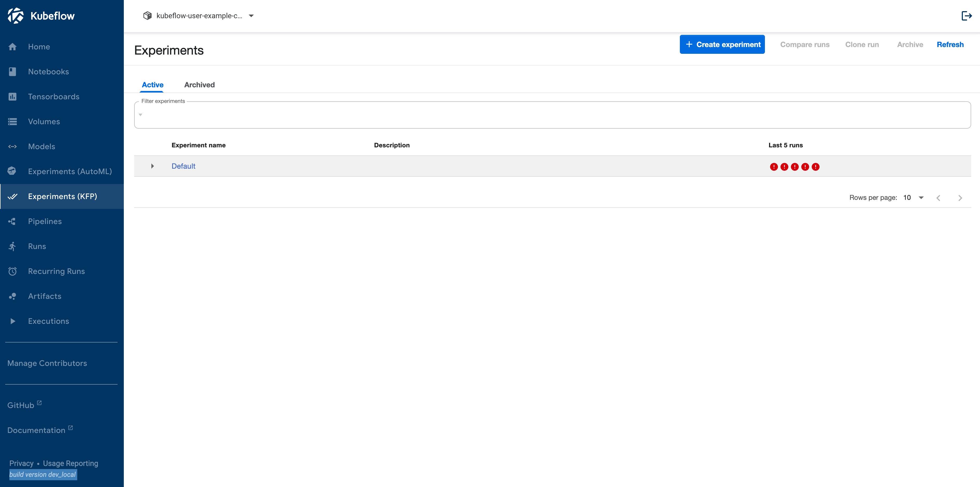The width and height of the screenshot is (980, 487).
Task: Navigate to Artifacts via sidebar icon
Action: tap(12, 296)
